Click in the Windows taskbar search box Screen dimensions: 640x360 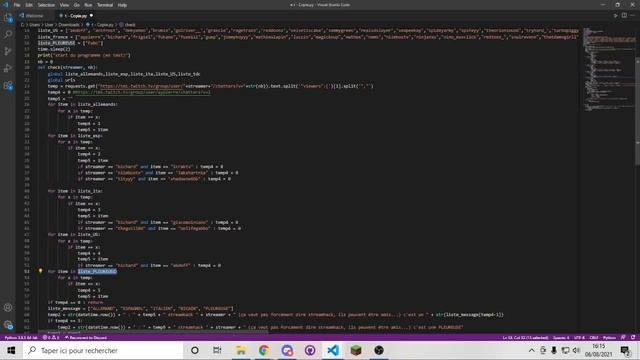point(103,350)
